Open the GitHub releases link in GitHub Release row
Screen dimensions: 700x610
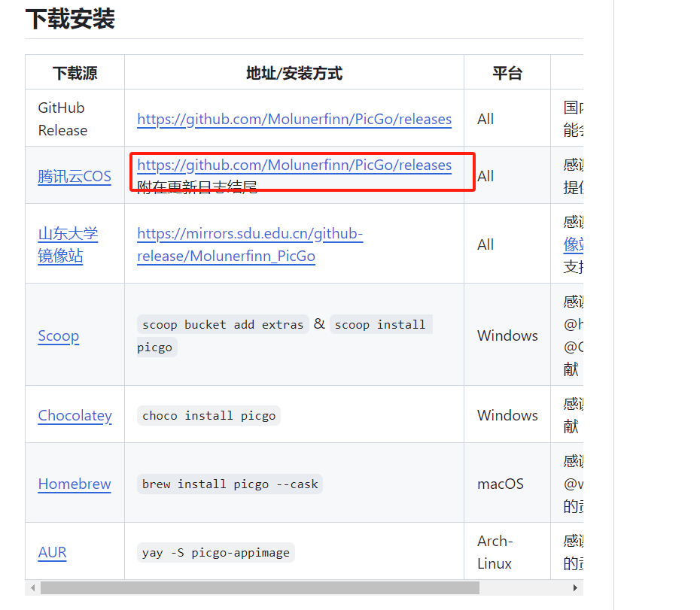coord(294,119)
